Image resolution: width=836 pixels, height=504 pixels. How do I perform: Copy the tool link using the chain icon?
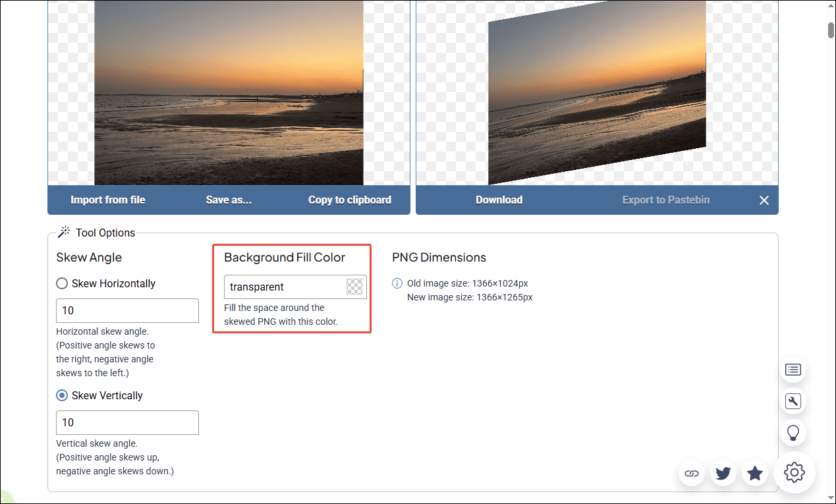pos(691,472)
